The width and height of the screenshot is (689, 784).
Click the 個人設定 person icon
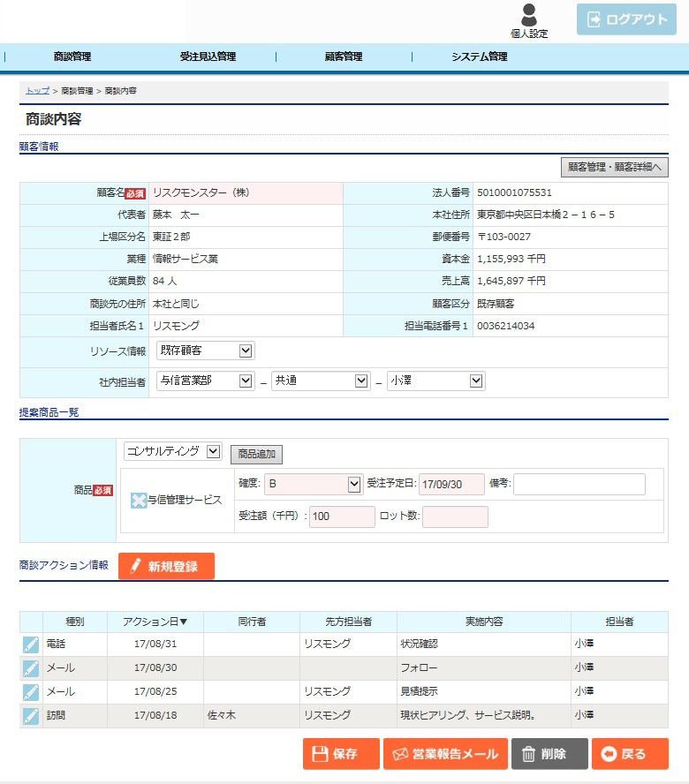(529, 16)
